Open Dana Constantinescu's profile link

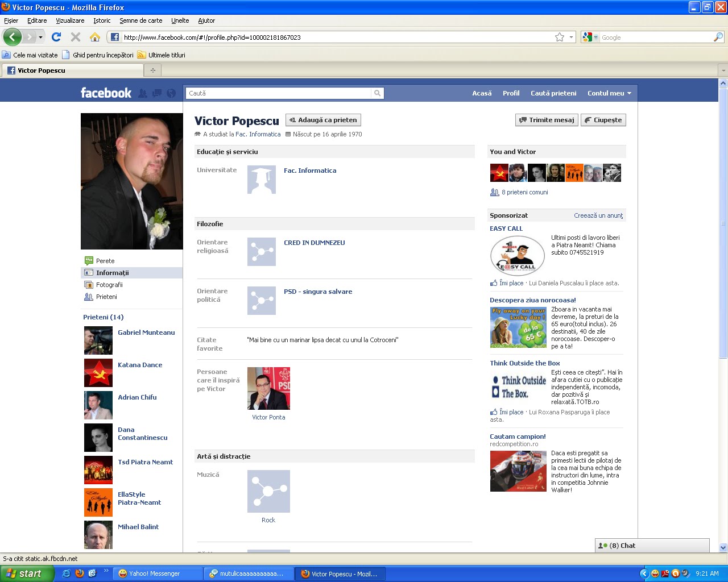click(x=142, y=434)
